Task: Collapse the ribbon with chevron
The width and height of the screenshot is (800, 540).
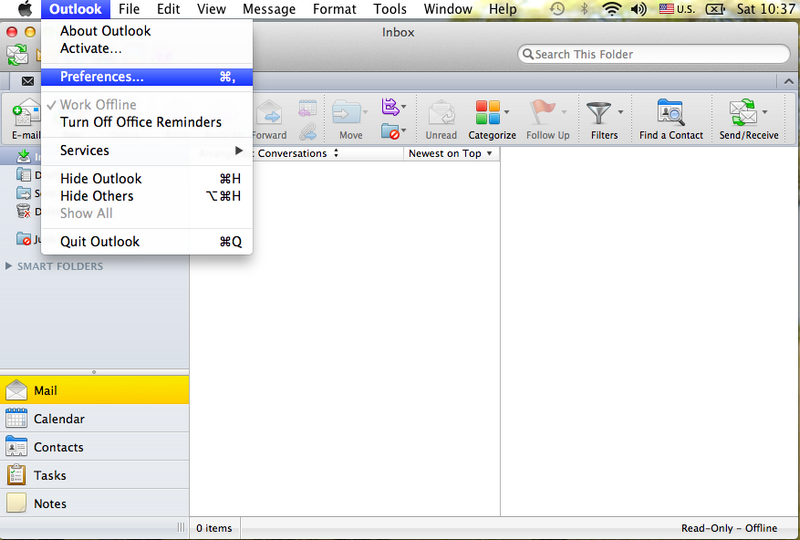Action: (788, 81)
